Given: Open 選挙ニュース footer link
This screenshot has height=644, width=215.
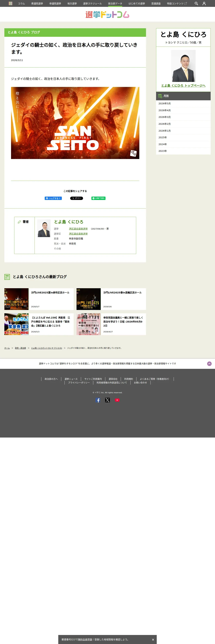Looking at the screenshot, I should pyautogui.click(x=71, y=379).
